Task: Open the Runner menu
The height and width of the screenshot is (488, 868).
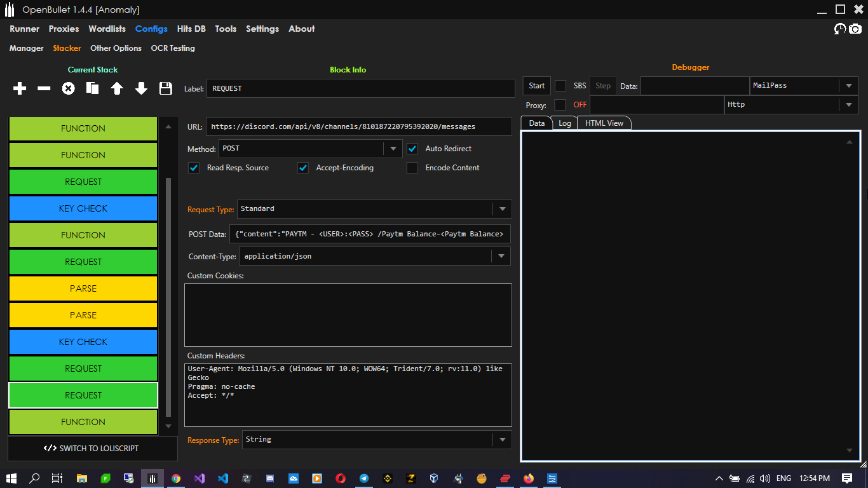Action: [25, 29]
